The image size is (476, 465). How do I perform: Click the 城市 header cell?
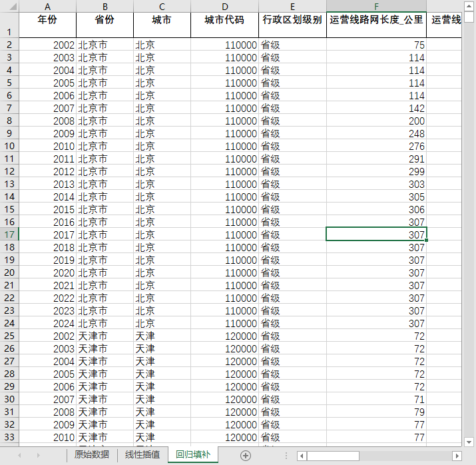(x=162, y=25)
